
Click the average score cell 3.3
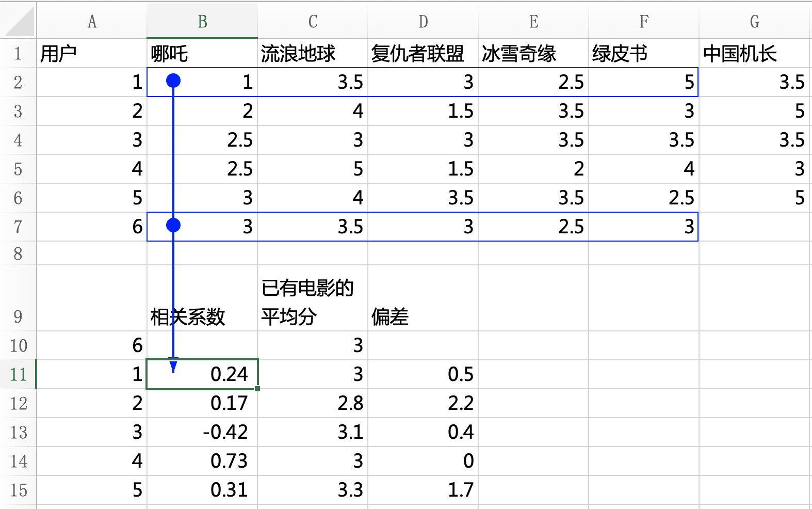click(313, 490)
